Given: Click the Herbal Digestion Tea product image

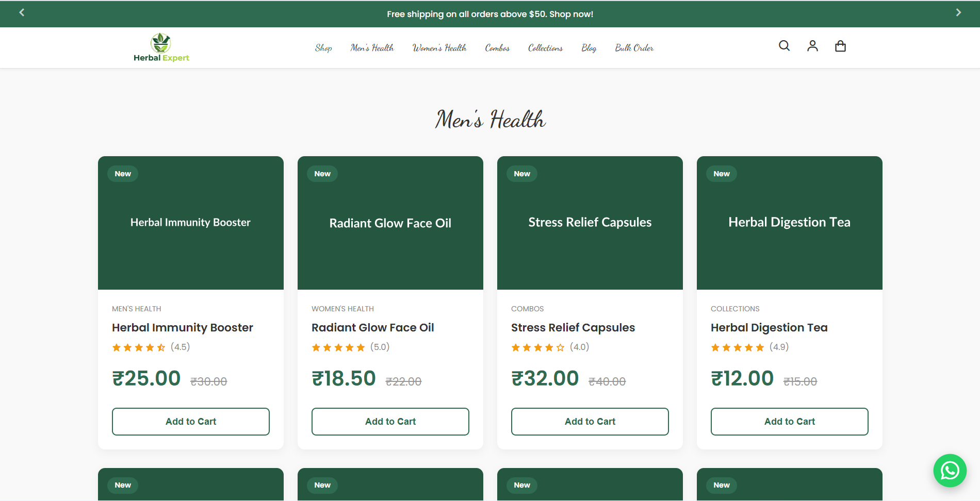Looking at the screenshot, I should click(x=789, y=222).
